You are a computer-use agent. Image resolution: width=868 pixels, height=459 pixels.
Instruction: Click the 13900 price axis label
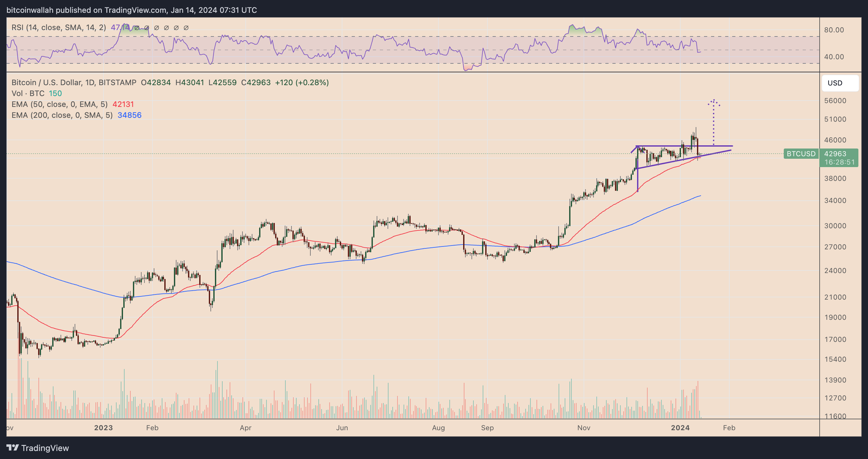point(835,380)
